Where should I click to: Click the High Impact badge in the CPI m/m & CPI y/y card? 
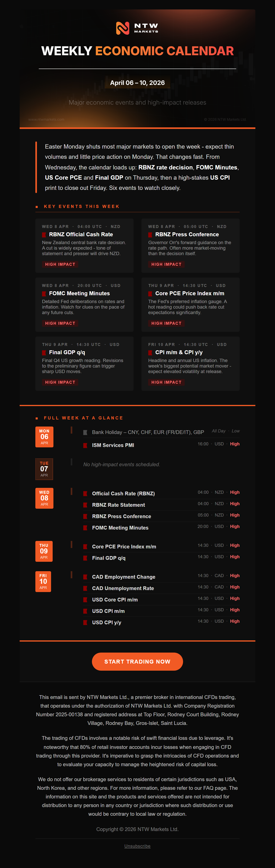tap(166, 383)
